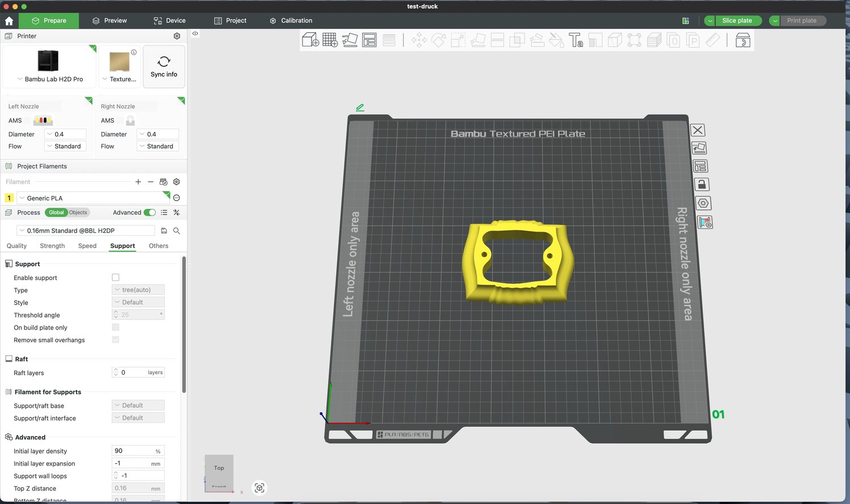Select the Text shape tool
The width and height of the screenshot is (850, 504).
click(x=576, y=40)
